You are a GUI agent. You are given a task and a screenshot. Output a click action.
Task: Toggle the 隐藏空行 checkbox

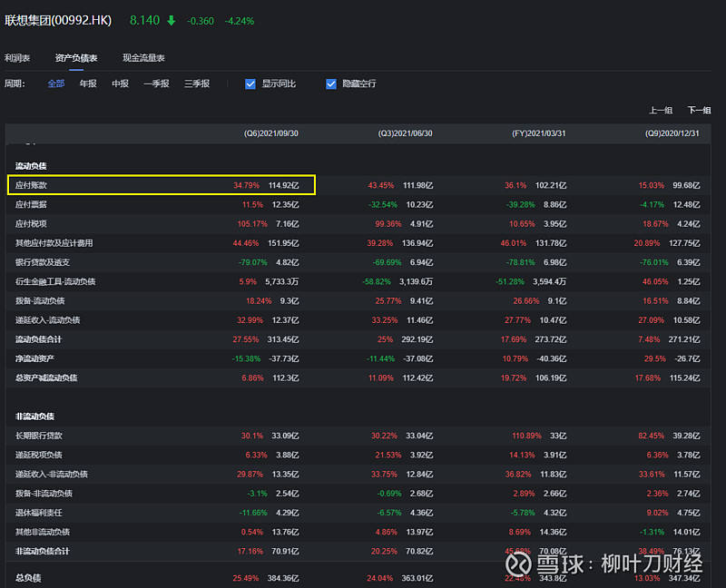point(331,83)
